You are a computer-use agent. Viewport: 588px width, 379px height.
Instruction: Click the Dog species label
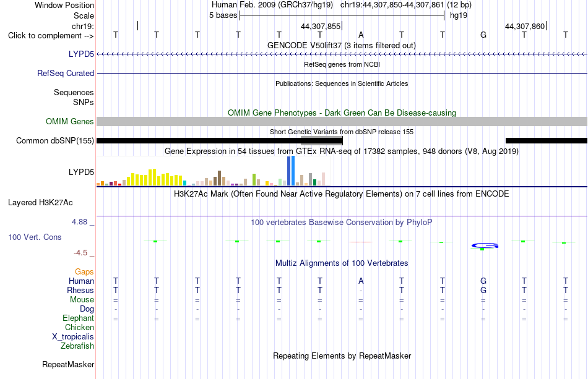point(87,309)
